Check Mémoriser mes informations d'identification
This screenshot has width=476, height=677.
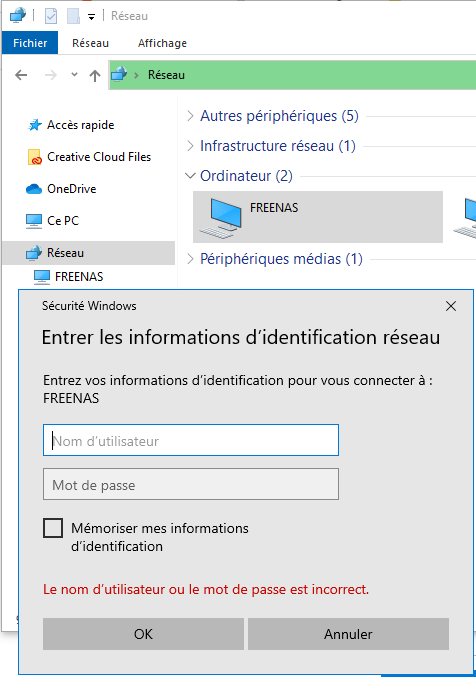click(53, 528)
